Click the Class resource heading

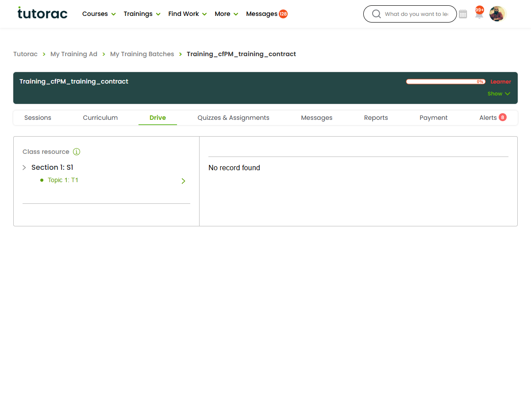tap(46, 152)
